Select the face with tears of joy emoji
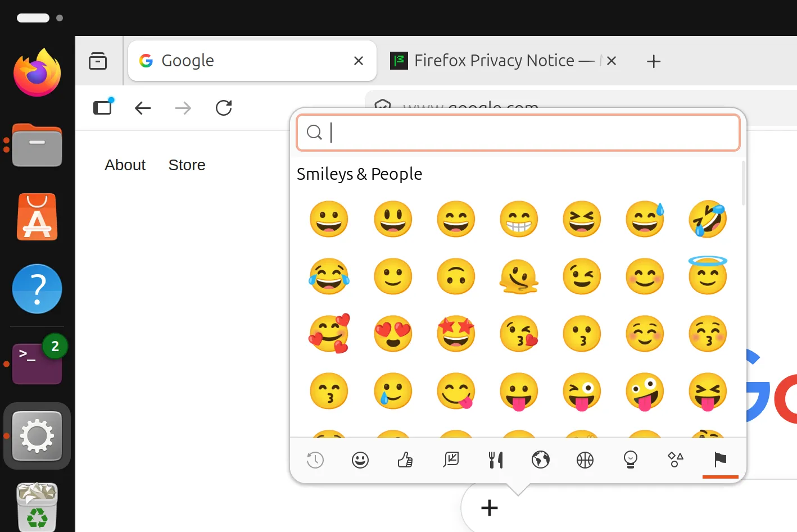 pyautogui.click(x=329, y=276)
